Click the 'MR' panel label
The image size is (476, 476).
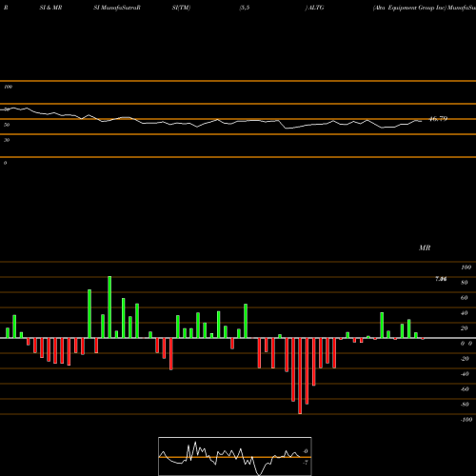[425, 248]
